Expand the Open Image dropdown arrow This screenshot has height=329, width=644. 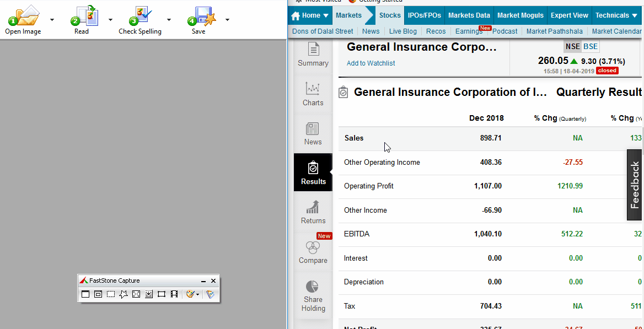(52, 19)
